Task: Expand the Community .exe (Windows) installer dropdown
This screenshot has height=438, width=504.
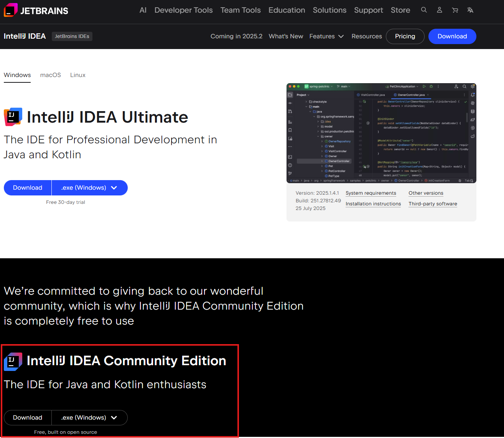Action: coord(90,418)
